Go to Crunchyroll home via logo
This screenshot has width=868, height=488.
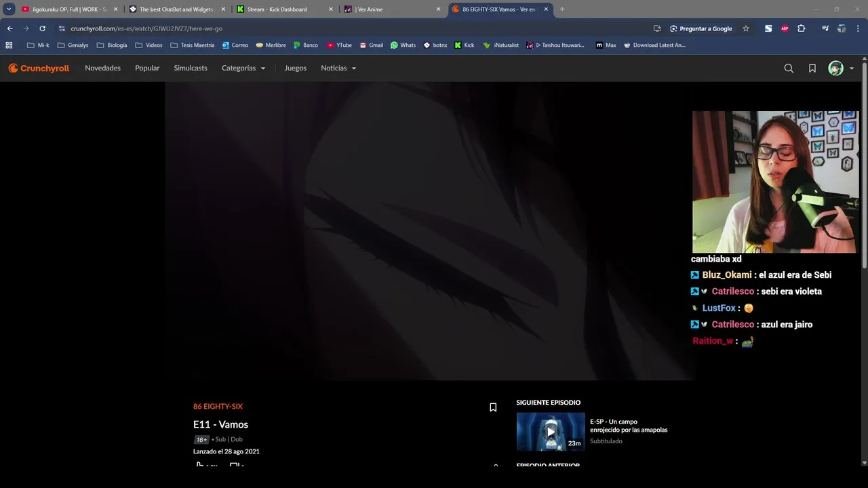pos(39,68)
